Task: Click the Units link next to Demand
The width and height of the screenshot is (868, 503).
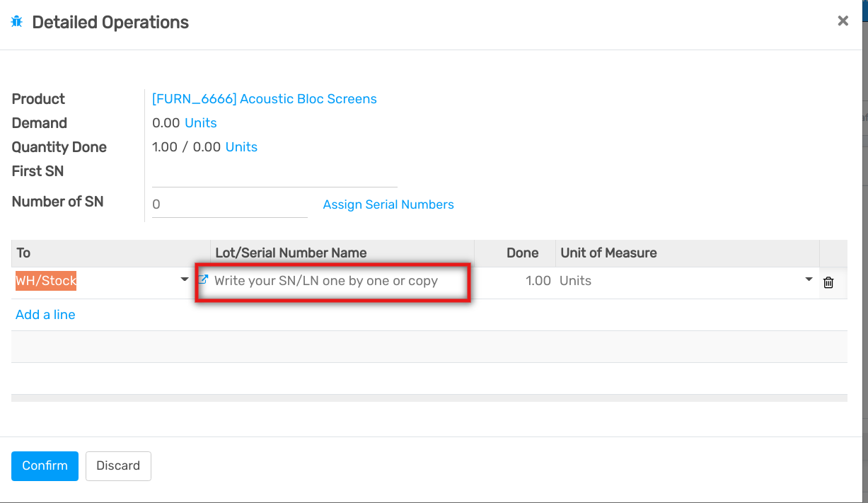Action: pyautogui.click(x=200, y=123)
